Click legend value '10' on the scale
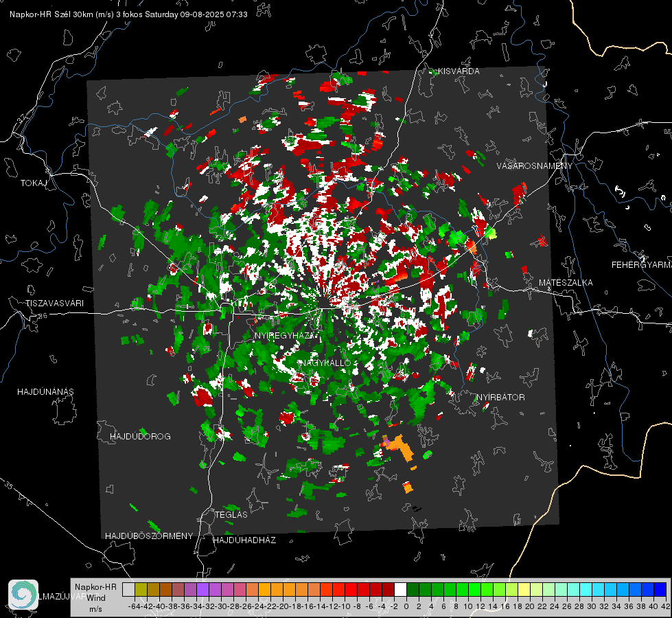The width and height of the screenshot is (672, 618). click(468, 606)
